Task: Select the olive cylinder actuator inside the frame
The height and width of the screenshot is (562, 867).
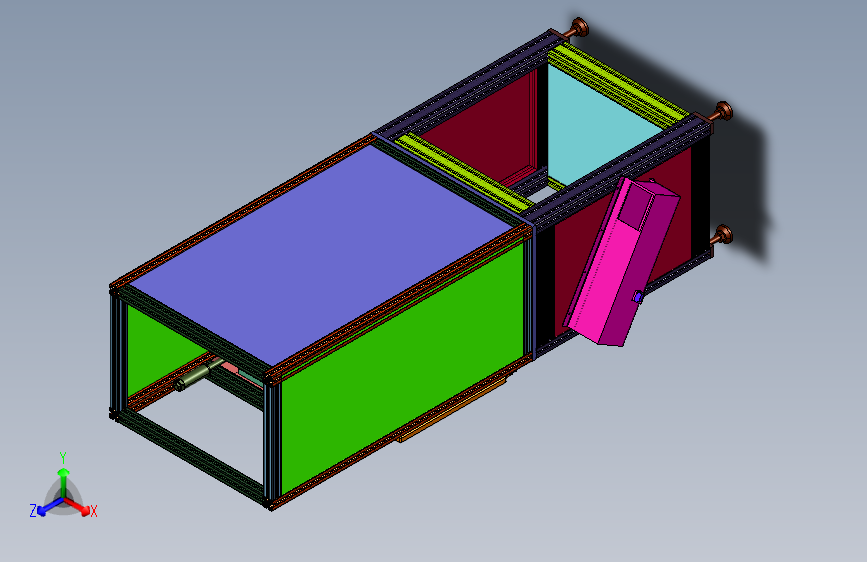Action: tap(195, 376)
